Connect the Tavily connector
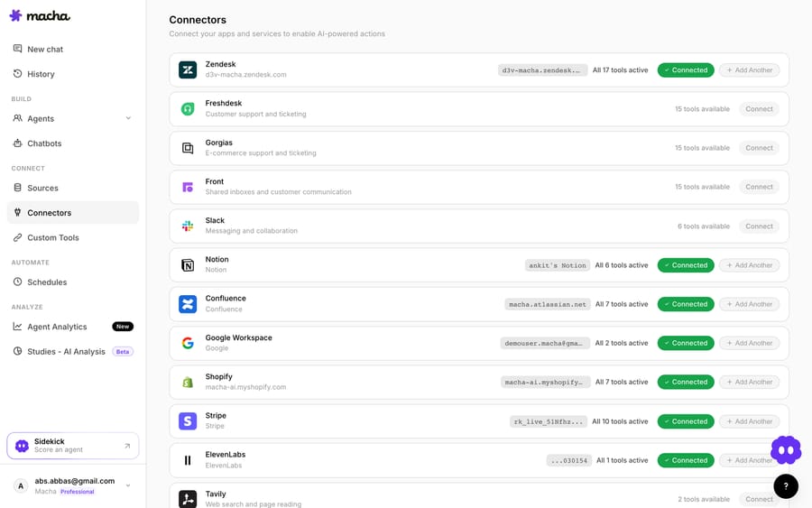812x508 pixels. 759,499
